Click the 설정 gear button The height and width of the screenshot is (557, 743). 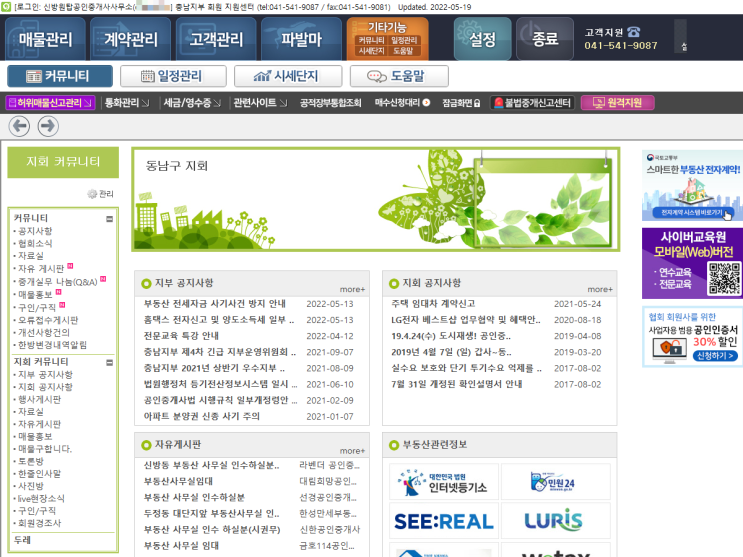[482, 38]
